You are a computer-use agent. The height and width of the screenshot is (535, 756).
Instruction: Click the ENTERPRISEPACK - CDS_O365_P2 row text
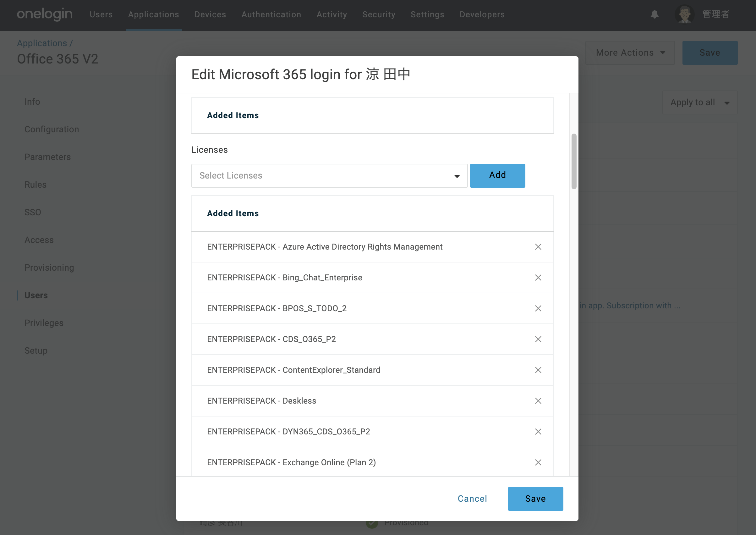click(x=271, y=339)
